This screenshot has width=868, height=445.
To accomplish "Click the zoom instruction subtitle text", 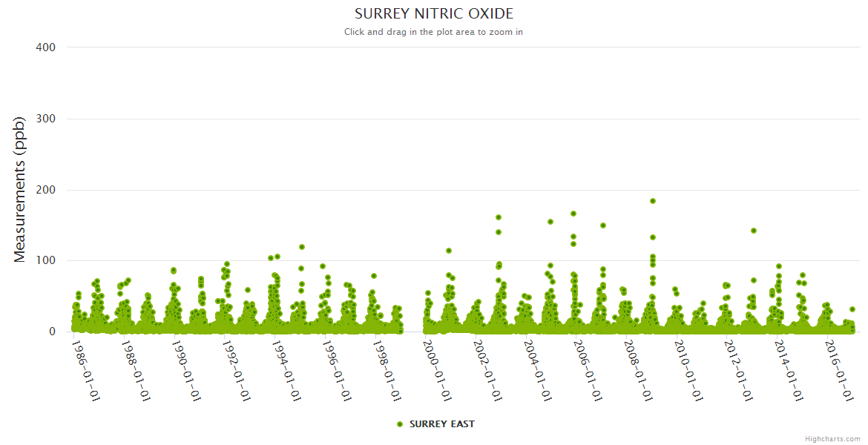I will pos(433,32).
